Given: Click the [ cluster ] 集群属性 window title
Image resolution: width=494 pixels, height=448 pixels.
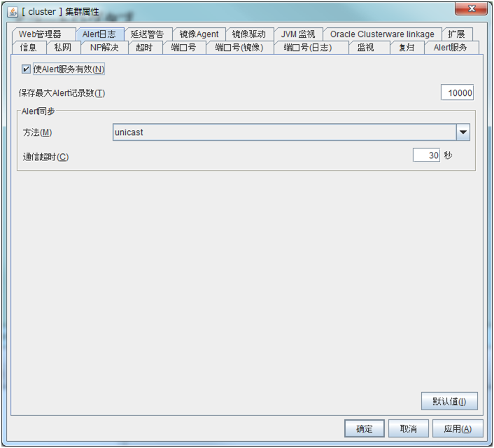Looking at the screenshot, I should pyautogui.click(x=60, y=12).
